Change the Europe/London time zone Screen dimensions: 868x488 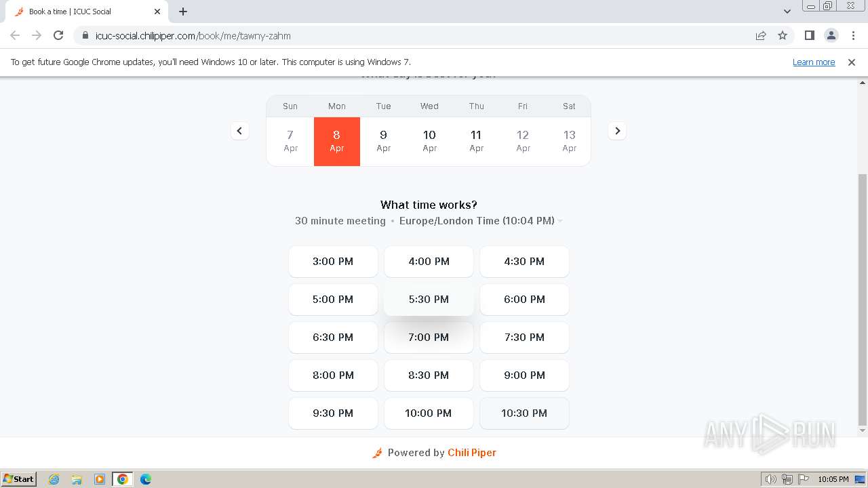point(481,221)
